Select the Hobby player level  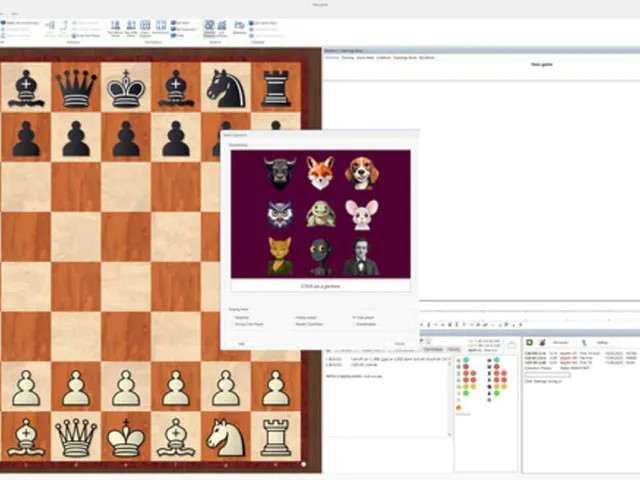click(305, 318)
